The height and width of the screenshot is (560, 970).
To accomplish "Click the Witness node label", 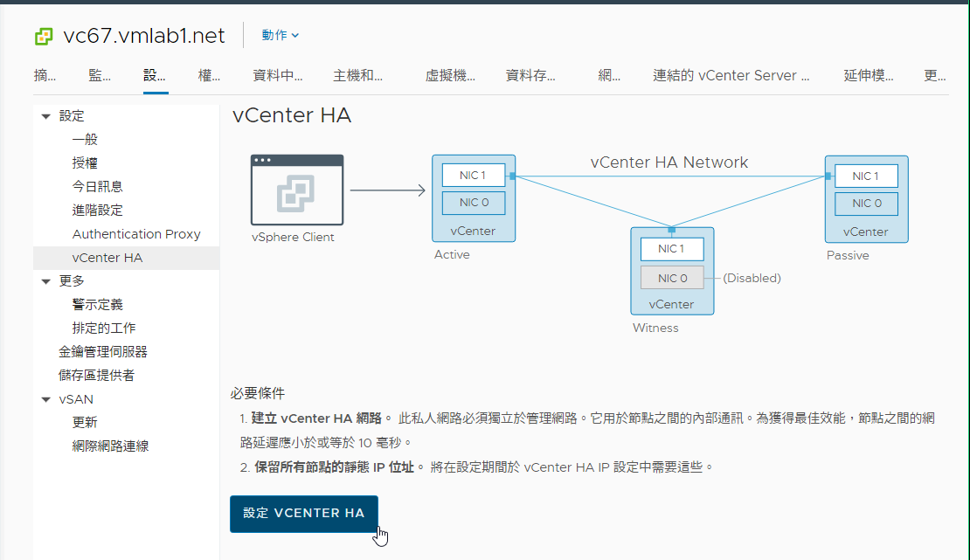I will pos(655,328).
